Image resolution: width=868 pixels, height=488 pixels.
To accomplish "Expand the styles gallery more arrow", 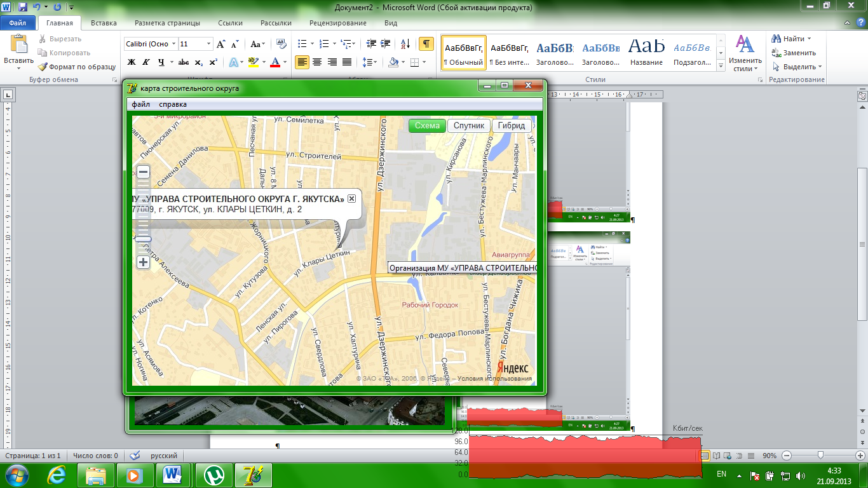I will (721, 65).
